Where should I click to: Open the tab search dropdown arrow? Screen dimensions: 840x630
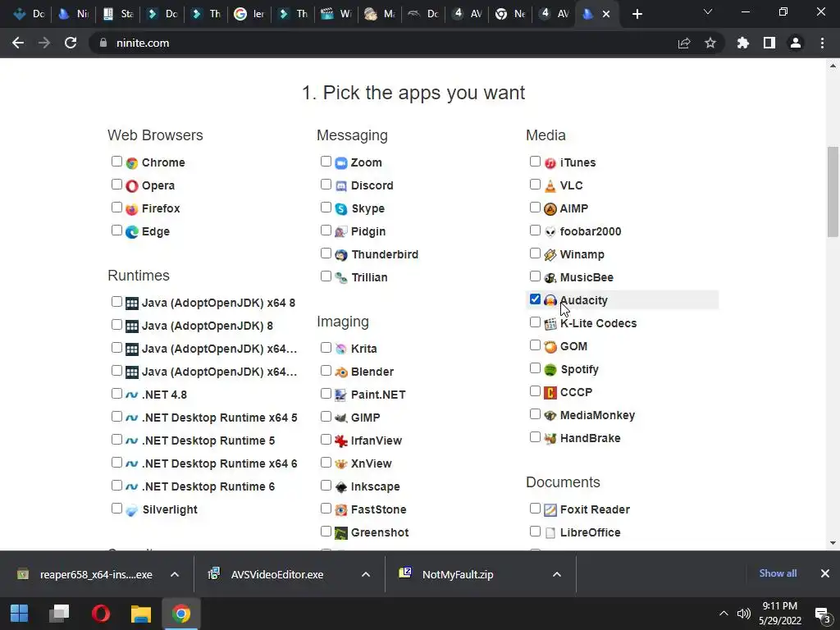708,11
